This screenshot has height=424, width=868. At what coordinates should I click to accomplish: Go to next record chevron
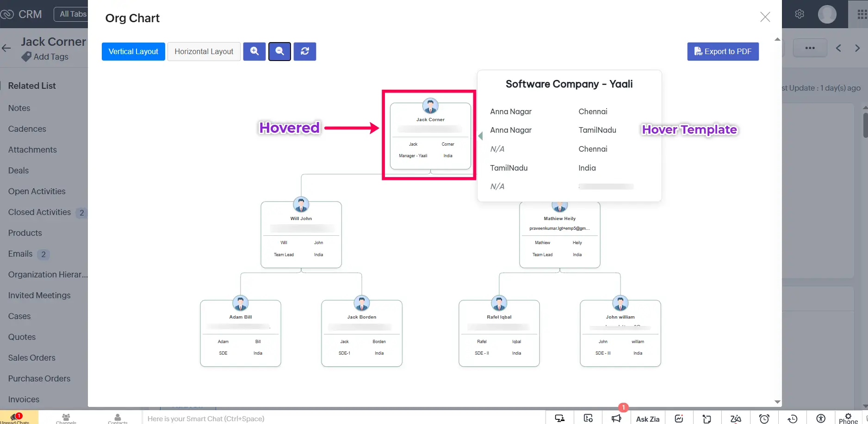coord(857,48)
